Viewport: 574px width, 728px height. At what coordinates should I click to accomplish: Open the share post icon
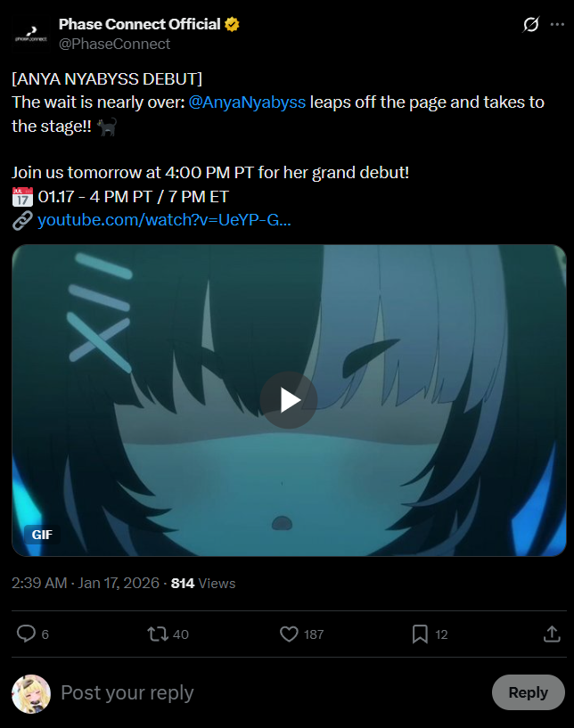click(552, 634)
